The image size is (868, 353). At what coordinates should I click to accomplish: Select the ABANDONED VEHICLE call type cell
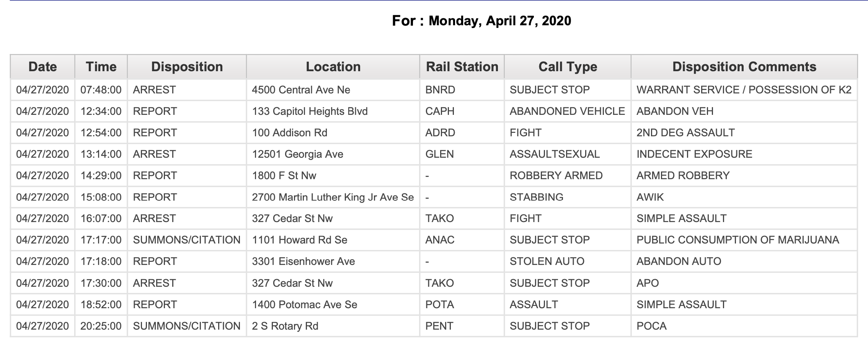tap(568, 111)
